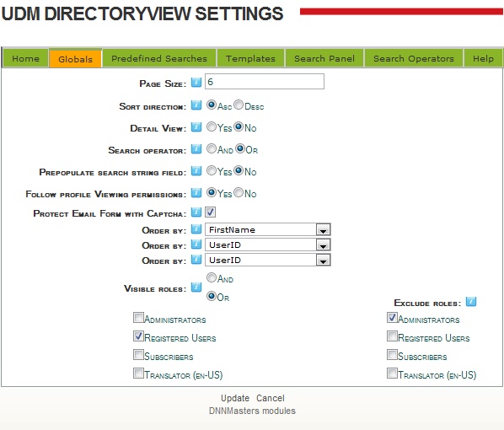Click help icon next to Search Operator

[196, 149]
